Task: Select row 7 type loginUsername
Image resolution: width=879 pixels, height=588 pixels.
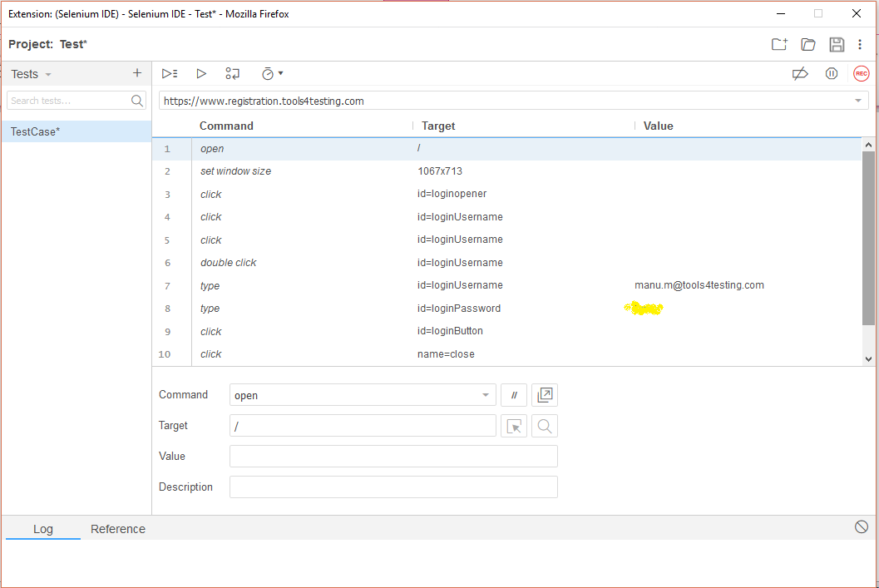Action: pyautogui.click(x=506, y=286)
